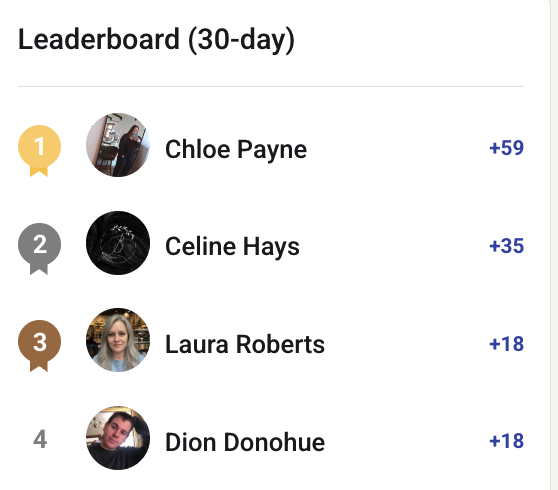Select the Chloe Payne name link
Screen dimensions: 558x490
(x=236, y=149)
